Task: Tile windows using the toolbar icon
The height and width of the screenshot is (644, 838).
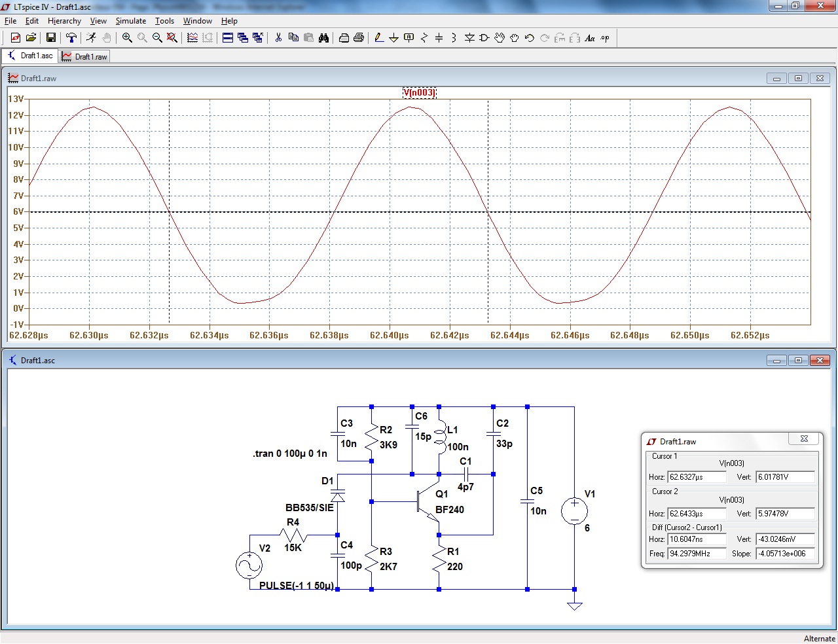Action: (x=228, y=38)
